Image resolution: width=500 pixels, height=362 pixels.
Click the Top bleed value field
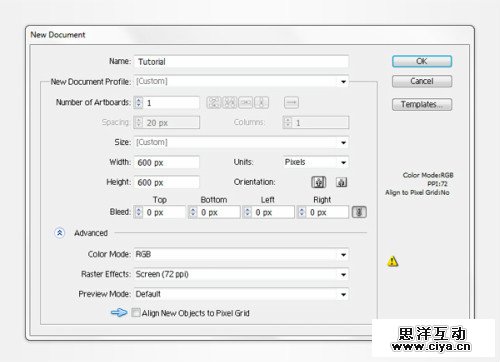pos(164,212)
